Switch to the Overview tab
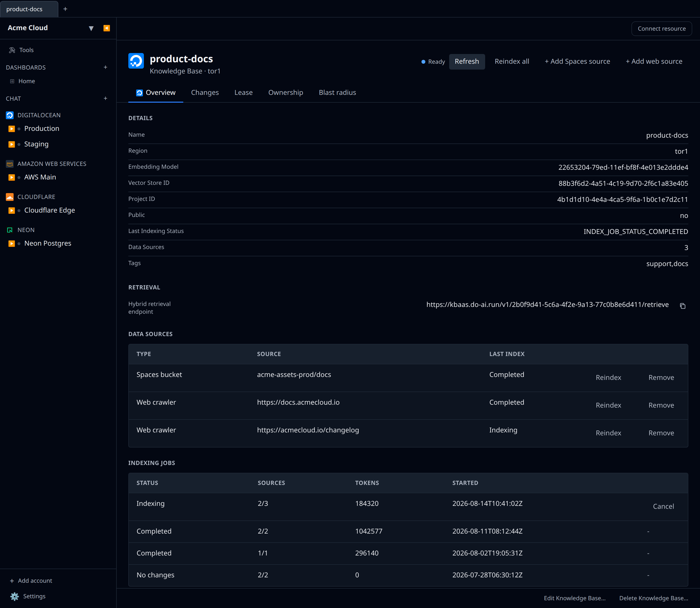Image resolution: width=700 pixels, height=608 pixels. [156, 93]
